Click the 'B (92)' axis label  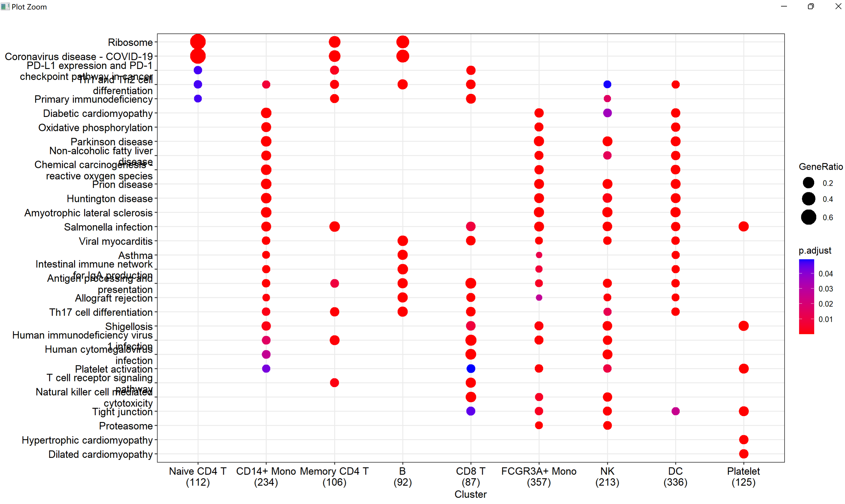[403, 476]
